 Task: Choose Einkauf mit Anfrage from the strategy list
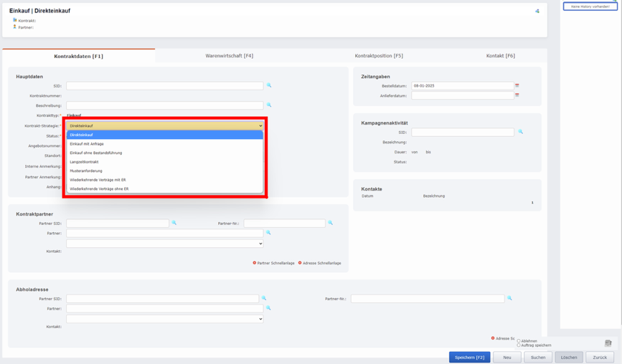tap(87, 144)
